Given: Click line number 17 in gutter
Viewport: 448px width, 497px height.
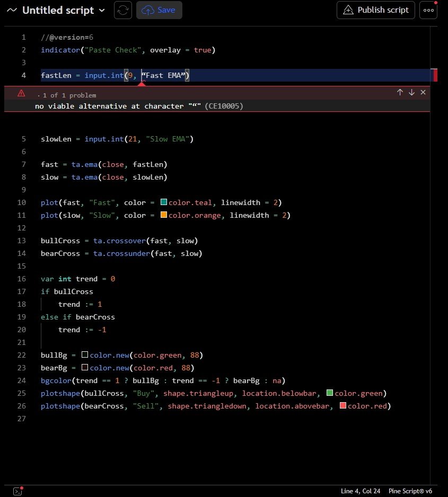Looking at the screenshot, I should pos(22,291).
